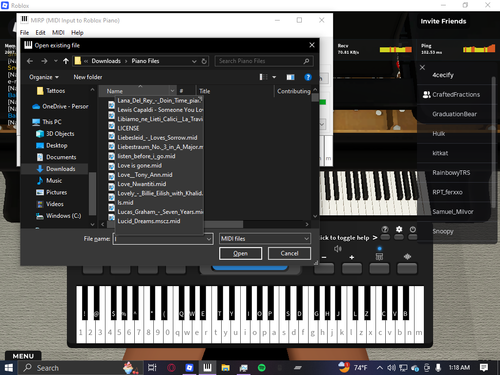
Task: Refresh the Piano Files folder
Action: coord(204,61)
